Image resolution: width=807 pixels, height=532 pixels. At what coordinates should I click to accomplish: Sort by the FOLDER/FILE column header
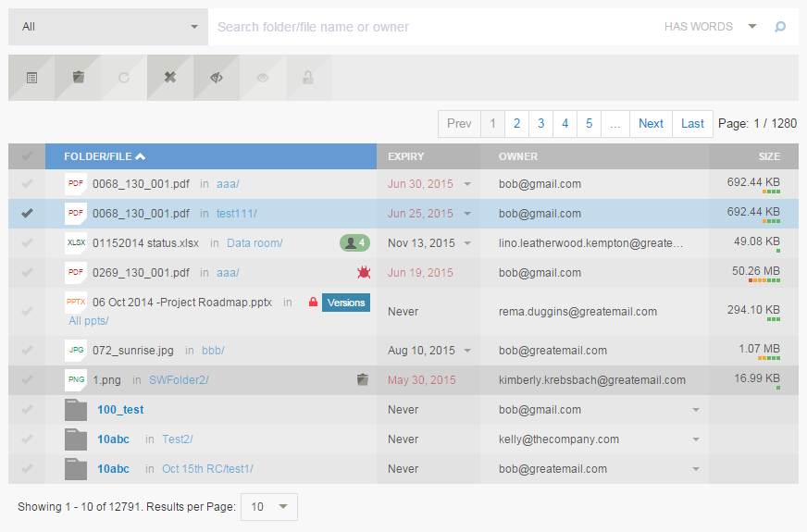[x=105, y=156]
